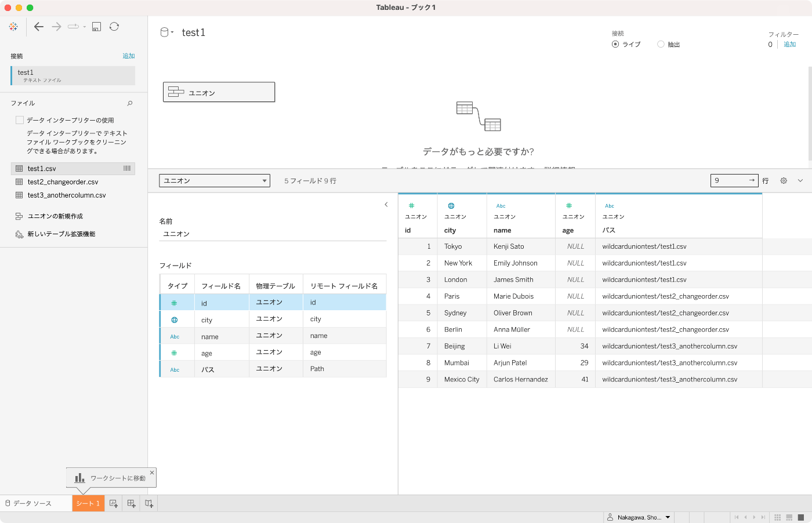Close the ワークシートに移動 tooltip
The width and height of the screenshot is (812, 523).
coord(152,473)
